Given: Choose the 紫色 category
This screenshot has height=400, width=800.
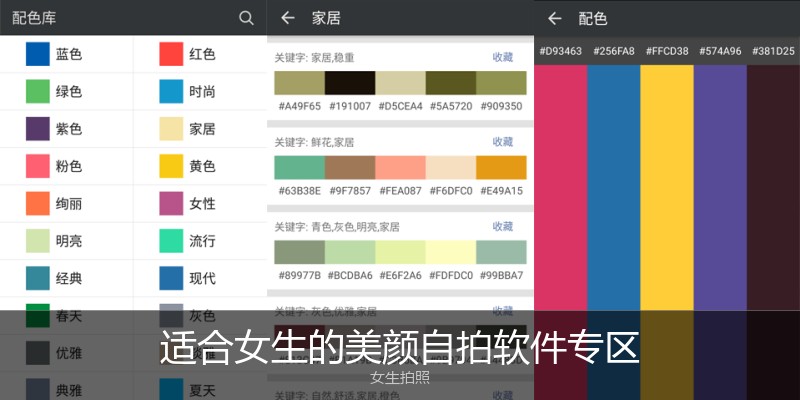Looking at the screenshot, I should (67, 129).
